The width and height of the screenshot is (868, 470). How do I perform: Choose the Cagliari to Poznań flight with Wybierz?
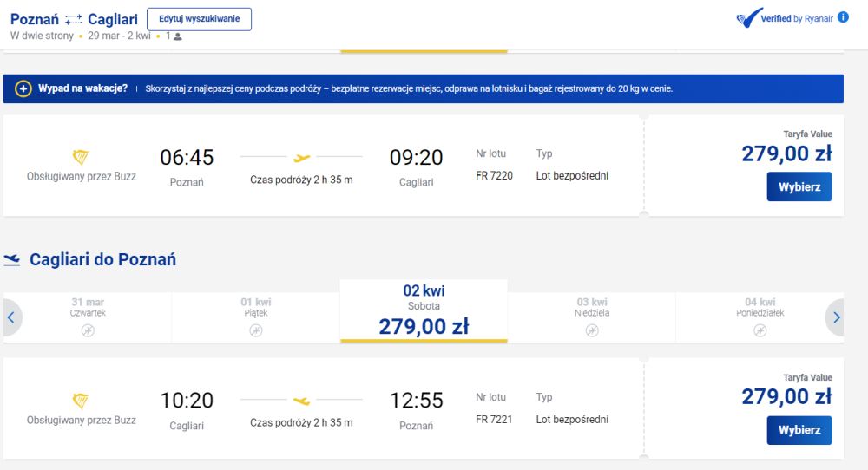(799, 430)
